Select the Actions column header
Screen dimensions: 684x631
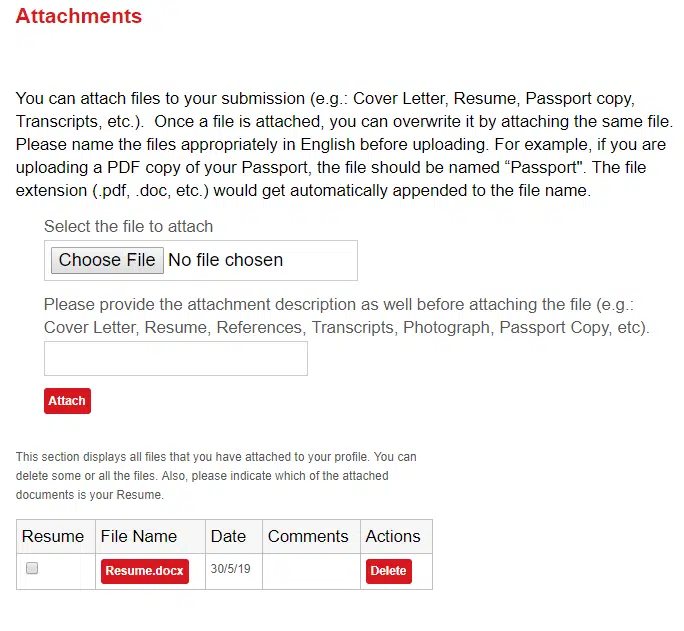393,536
